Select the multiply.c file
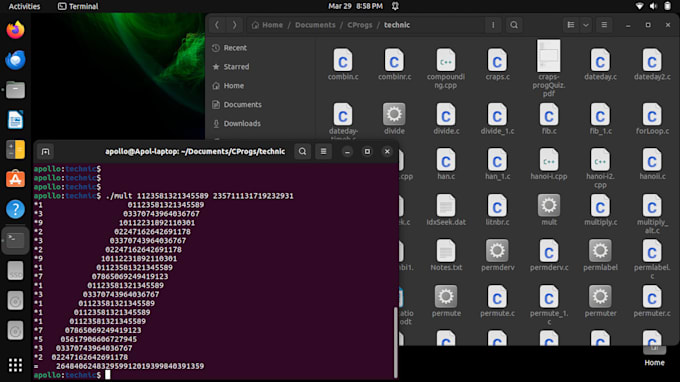The width and height of the screenshot is (680, 382). (600, 210)
